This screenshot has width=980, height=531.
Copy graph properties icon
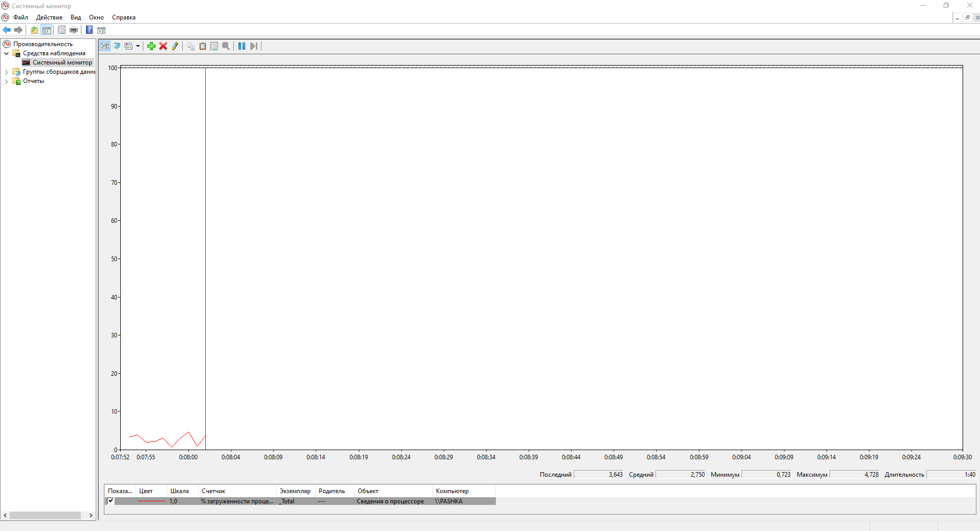coord(191,46)
